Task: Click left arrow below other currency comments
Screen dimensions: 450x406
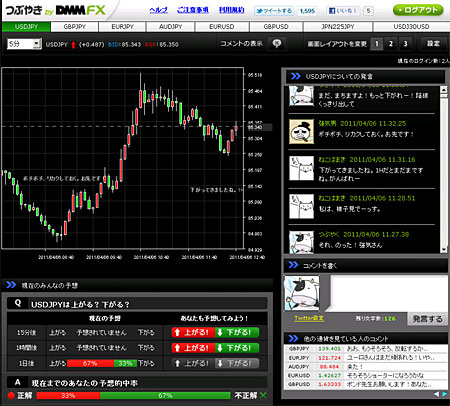Action: coord(436,394)
